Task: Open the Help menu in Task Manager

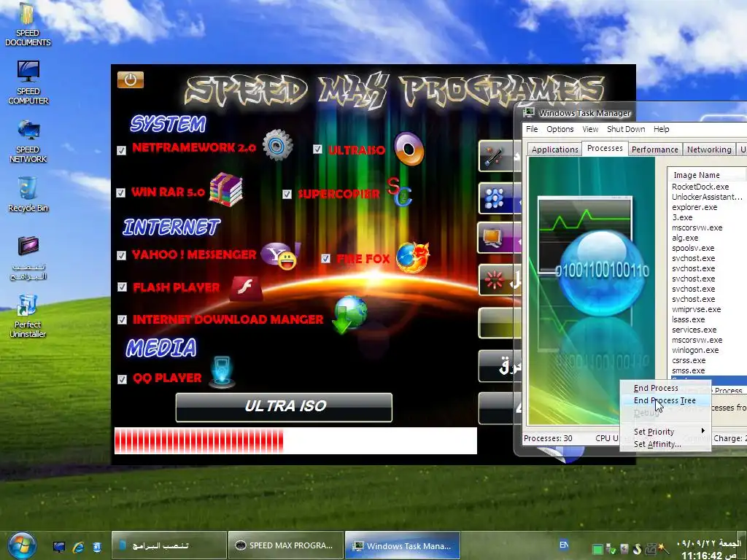Action: (x=661, y=129)
